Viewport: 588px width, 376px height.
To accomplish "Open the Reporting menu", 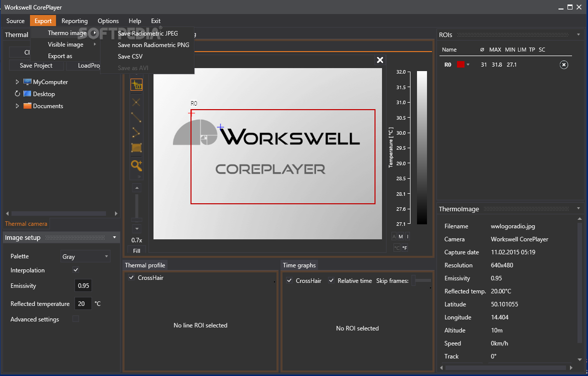I will point(74,21).
